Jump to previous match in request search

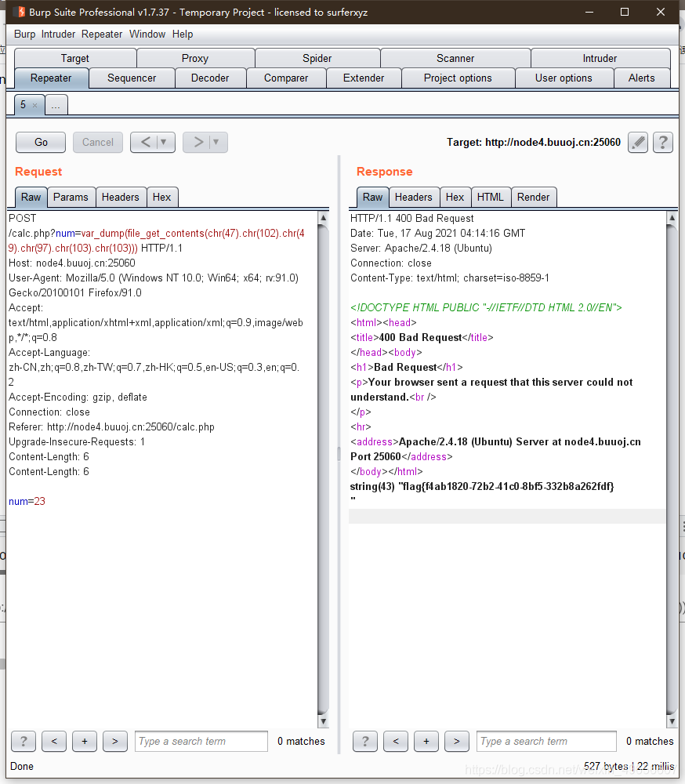coord(54,741)
